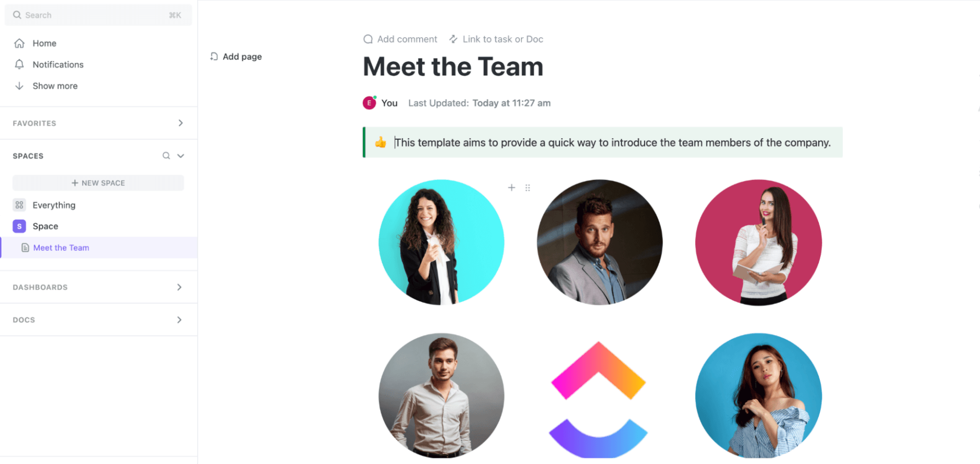980x464 pixels.
Task: Open the Space item in sidebar
Action: [x=45, y=226]
